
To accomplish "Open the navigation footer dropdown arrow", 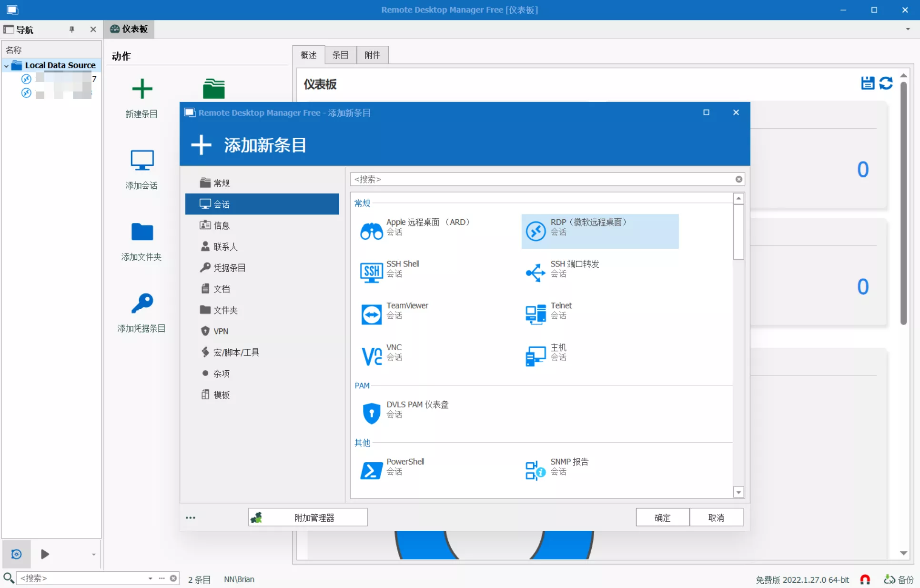I will coord(93,554).
